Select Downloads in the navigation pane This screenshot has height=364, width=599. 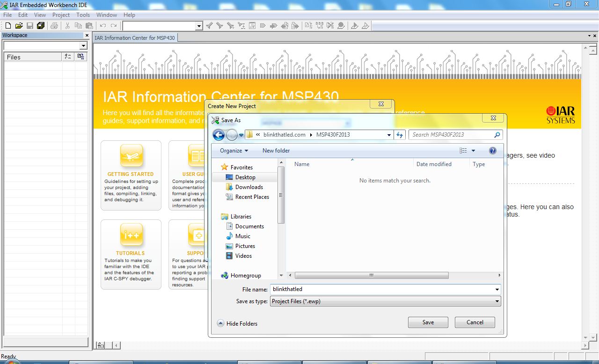tap(249, 187)
